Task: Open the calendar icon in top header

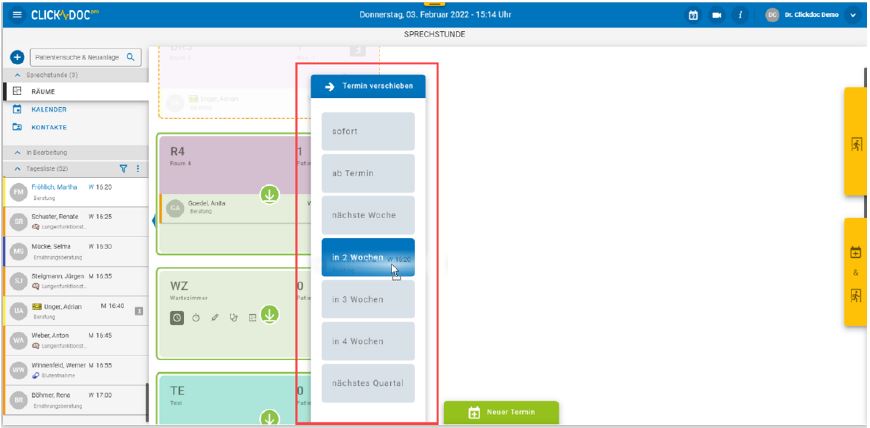Action: [693, 15]
